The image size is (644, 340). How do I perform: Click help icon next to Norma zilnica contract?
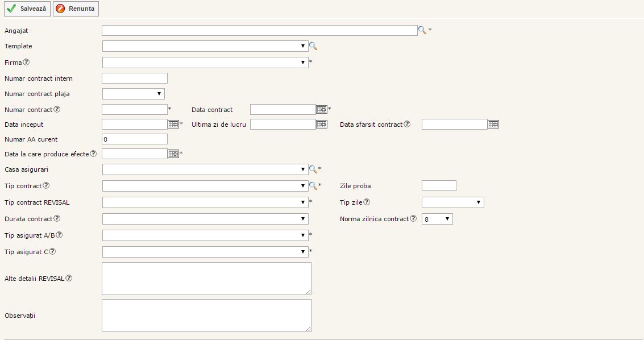[413, 219]
